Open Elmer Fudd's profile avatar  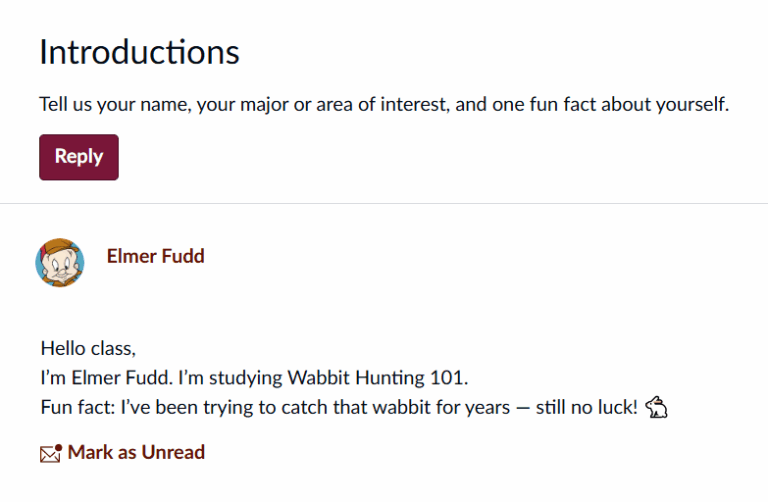[x=60, y=263]
